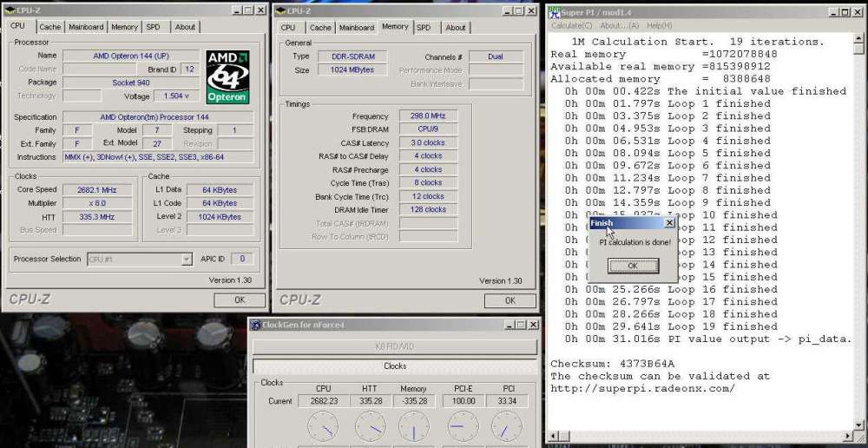Click the DRAM Idle Timer value 128 clocks

429,209
